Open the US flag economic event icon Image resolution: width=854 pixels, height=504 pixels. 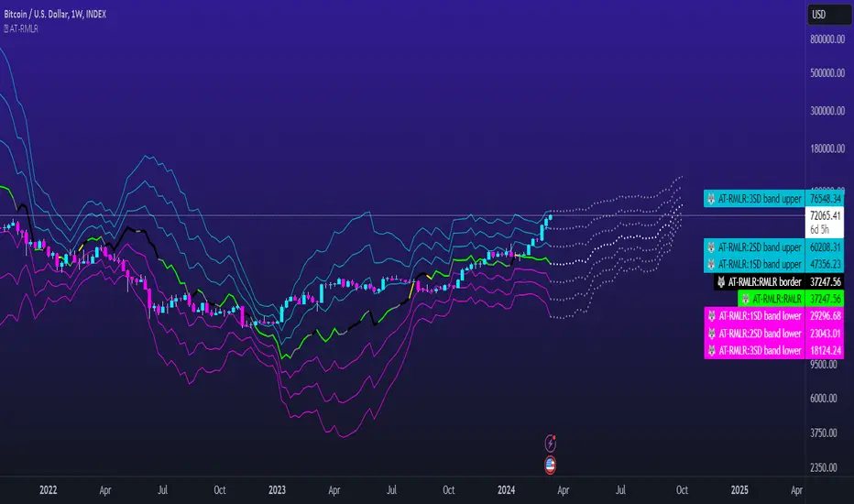pos(550,465)
